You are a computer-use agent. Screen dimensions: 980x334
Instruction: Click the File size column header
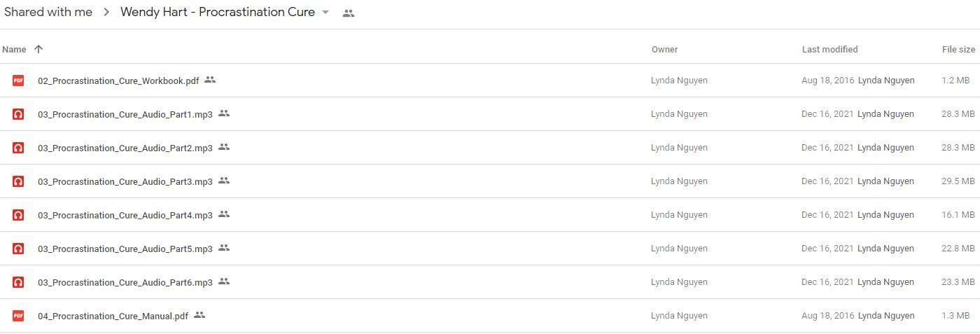coord(958,50)
